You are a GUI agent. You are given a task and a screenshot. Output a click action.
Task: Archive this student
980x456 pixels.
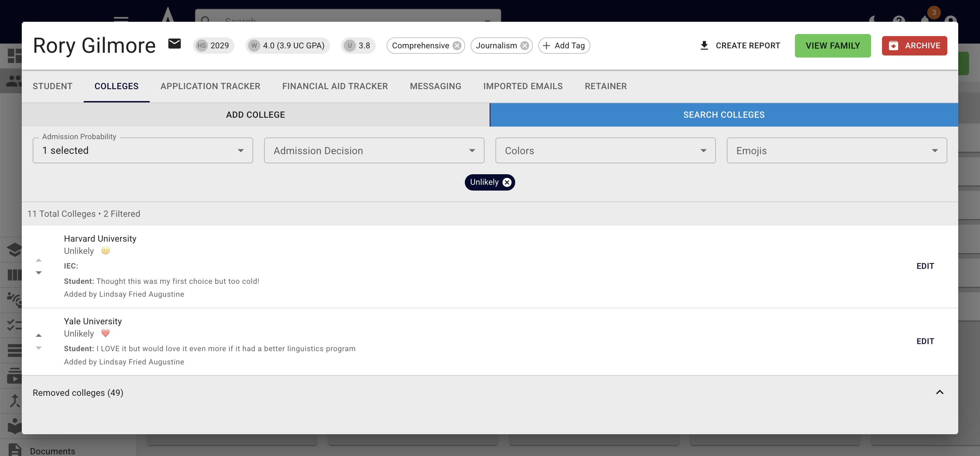point(914,46)
